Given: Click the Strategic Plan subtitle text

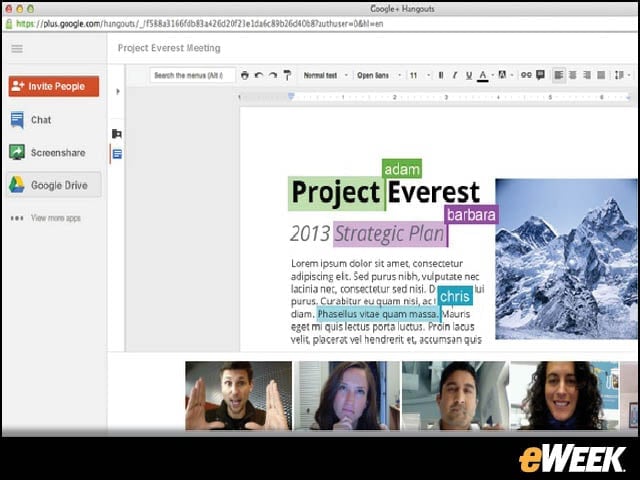Looking at the screenshot, I should pos(389,234).
